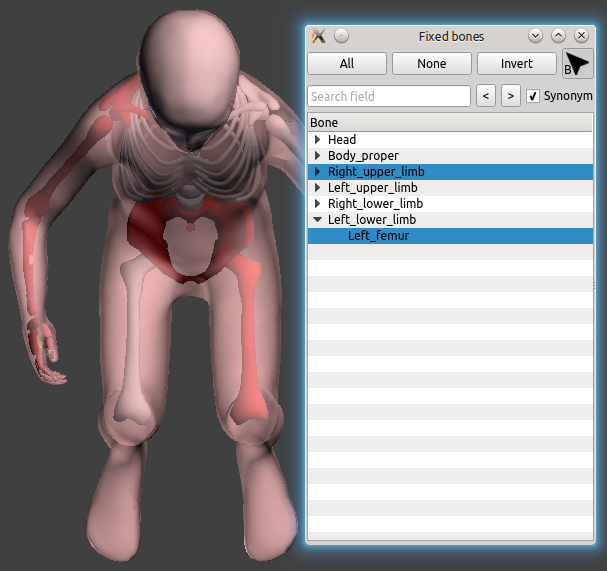Select the Right_upper_limb row

click(x=450, y=171)
